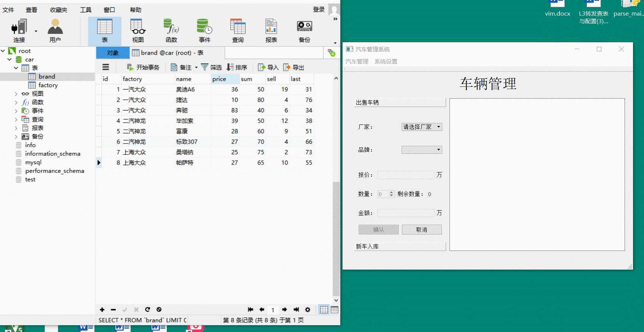The height and width of the screenshot is (332, 644).
Task: Open the 备注 dropdown arrow
Action: 196,67
